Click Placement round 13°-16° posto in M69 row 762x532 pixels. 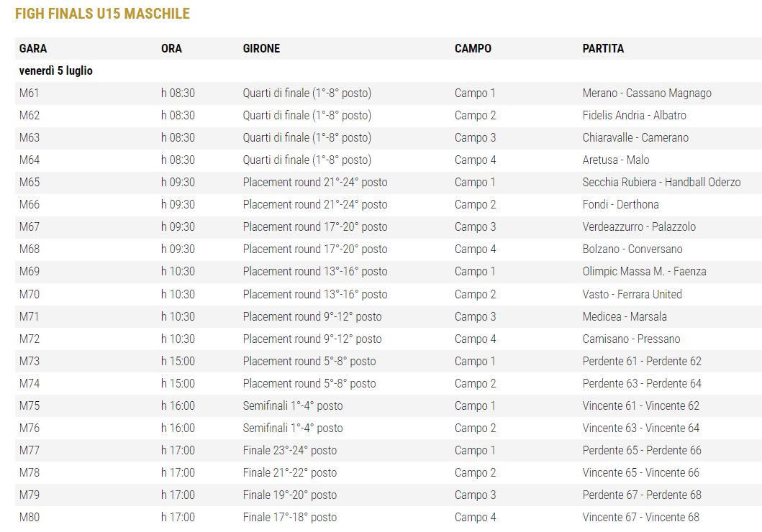315,272
